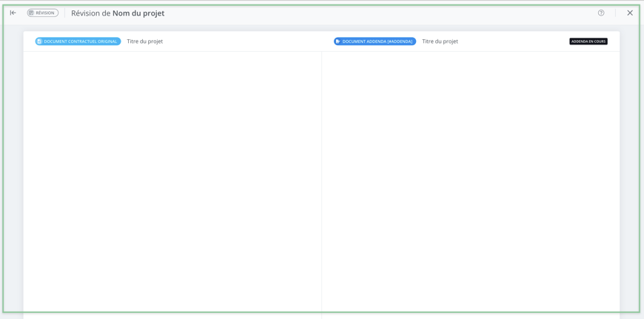Image resolution: width=644 pixels, height=319 pixels.
Task: Click the grey margin left of the document card
Action: [13, 178]
